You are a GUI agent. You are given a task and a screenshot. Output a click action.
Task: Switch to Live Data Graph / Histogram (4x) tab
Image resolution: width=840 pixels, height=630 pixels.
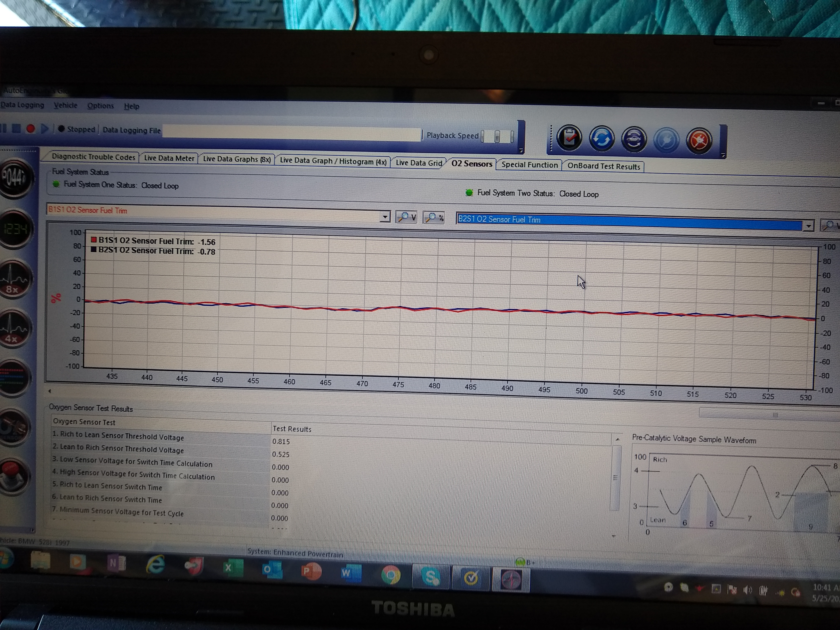click(x=333, y=161)
